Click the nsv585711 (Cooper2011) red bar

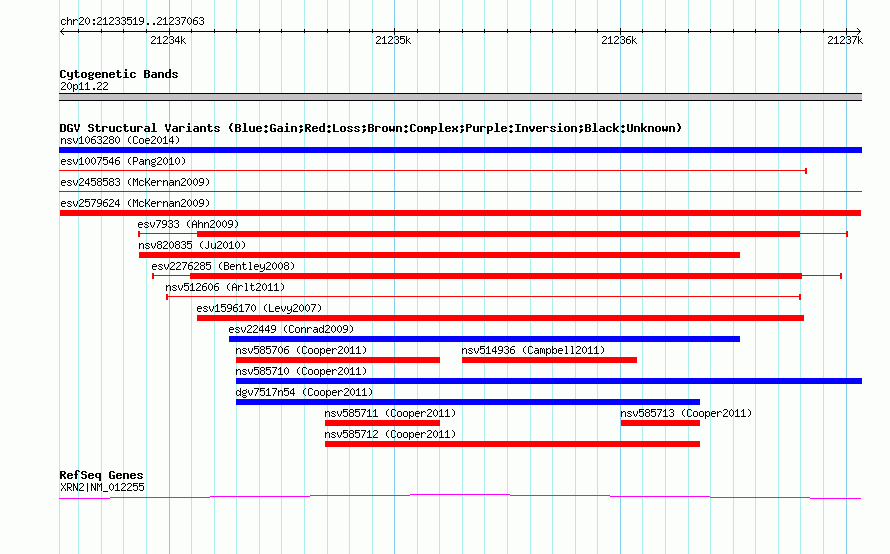pyautogui.click(x=382, y=423)
